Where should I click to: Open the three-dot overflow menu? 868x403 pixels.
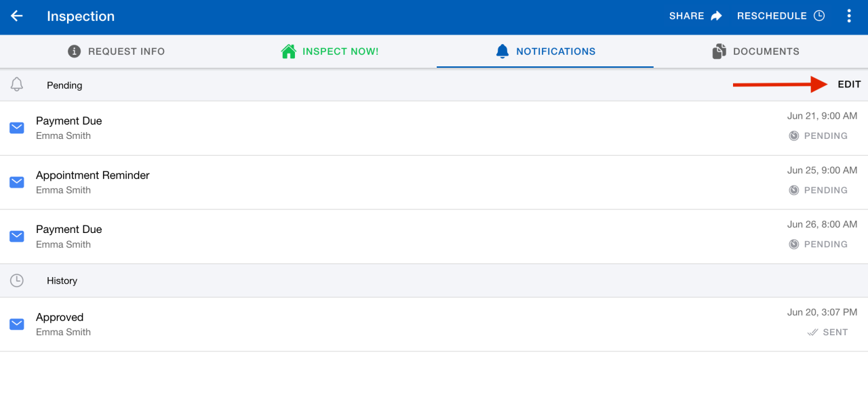[x=849, y=15]
